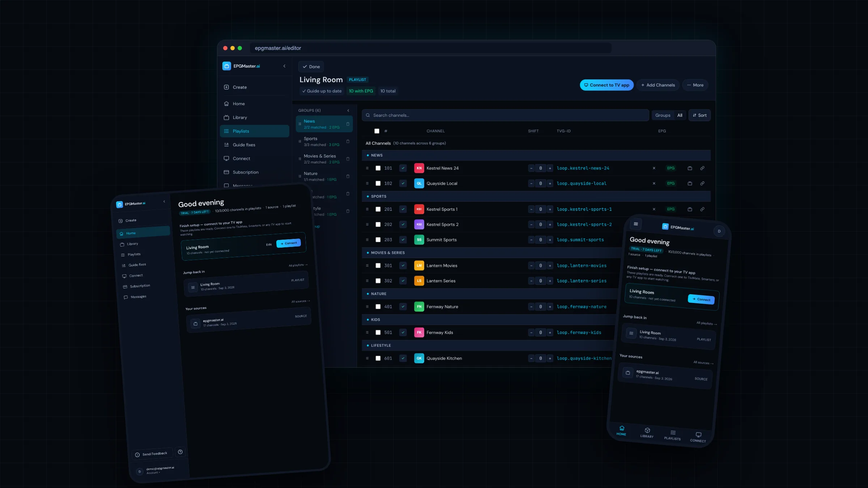Grab the drag handle for channel 101

click(x=367, y=168)
